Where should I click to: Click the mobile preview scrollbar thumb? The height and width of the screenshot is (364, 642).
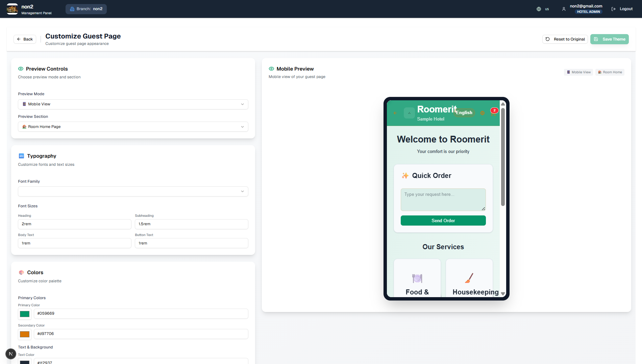503,157
